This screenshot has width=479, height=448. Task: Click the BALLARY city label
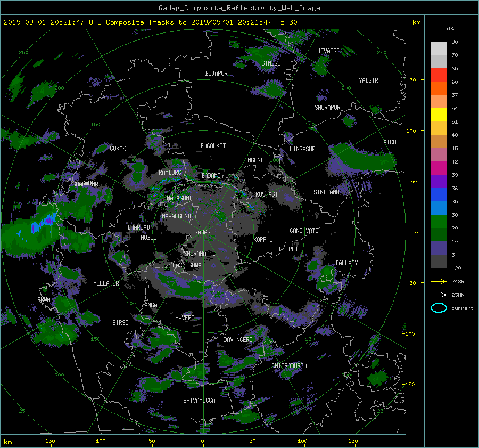coord(346,263)
